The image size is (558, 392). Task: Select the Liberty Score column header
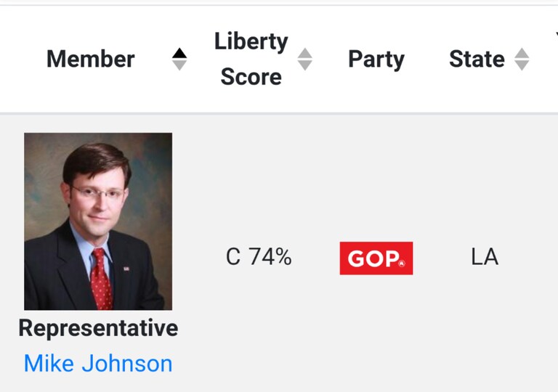pos(251,59)
